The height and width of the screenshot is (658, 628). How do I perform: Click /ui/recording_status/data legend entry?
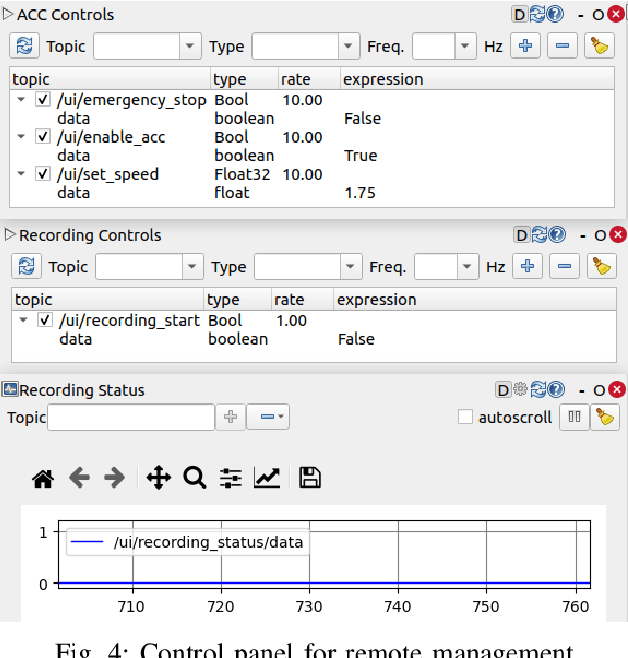pos(188,542)
